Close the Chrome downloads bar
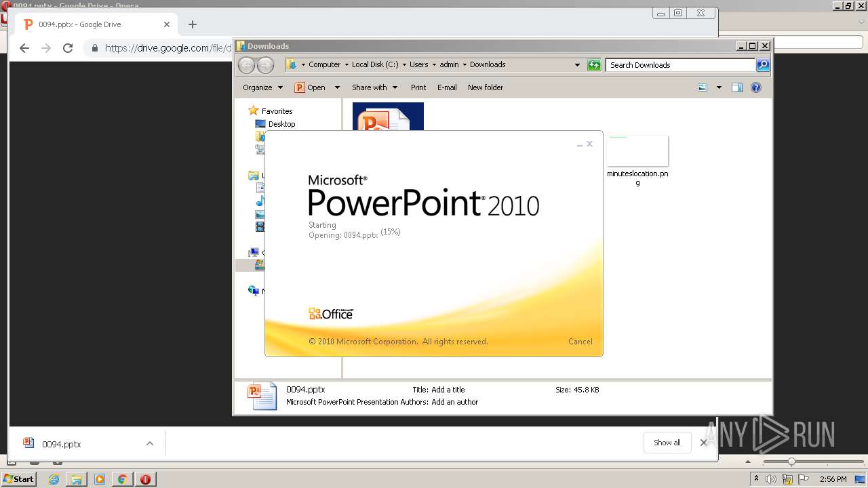The height and width of the screenshot is (488, 868). pos(704,443)
